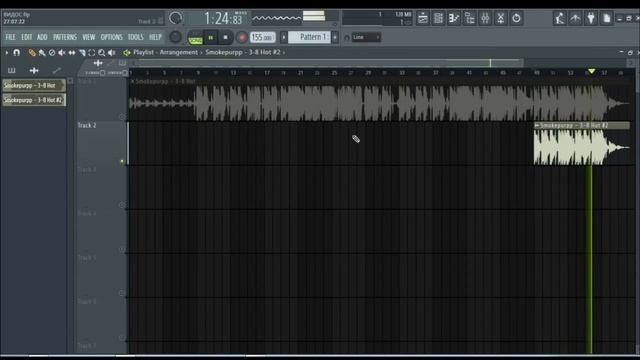Select the Slip tool in playlist toolbar
Screen dimensions: 640x360
coord(72,53)
